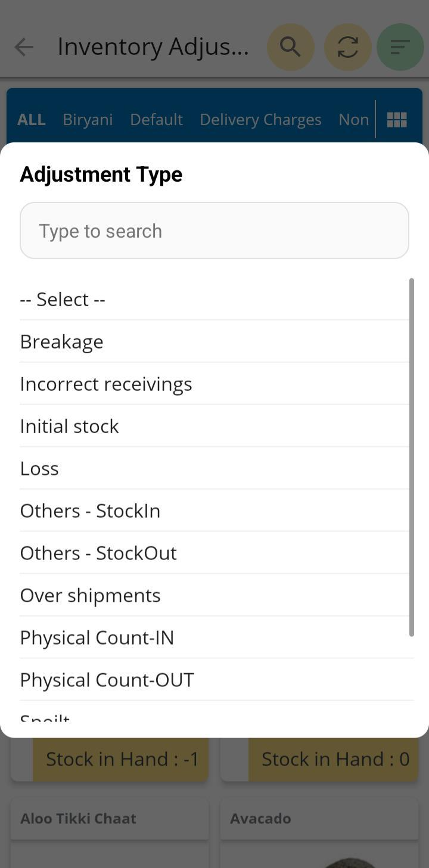The width and height of the screenshot is (429, 868).
Task: Click the adjustment list scrollbar
Action: [411, 458]
